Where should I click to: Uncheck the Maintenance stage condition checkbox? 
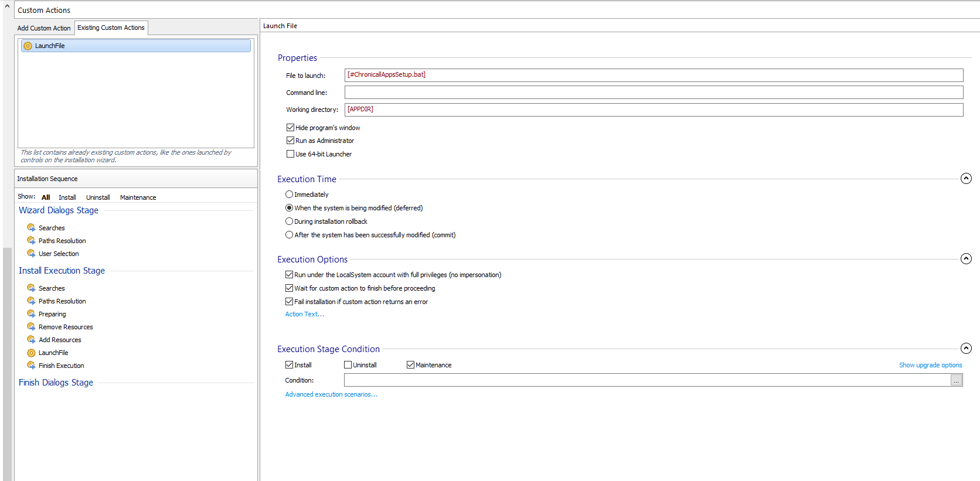coord(410,364)
